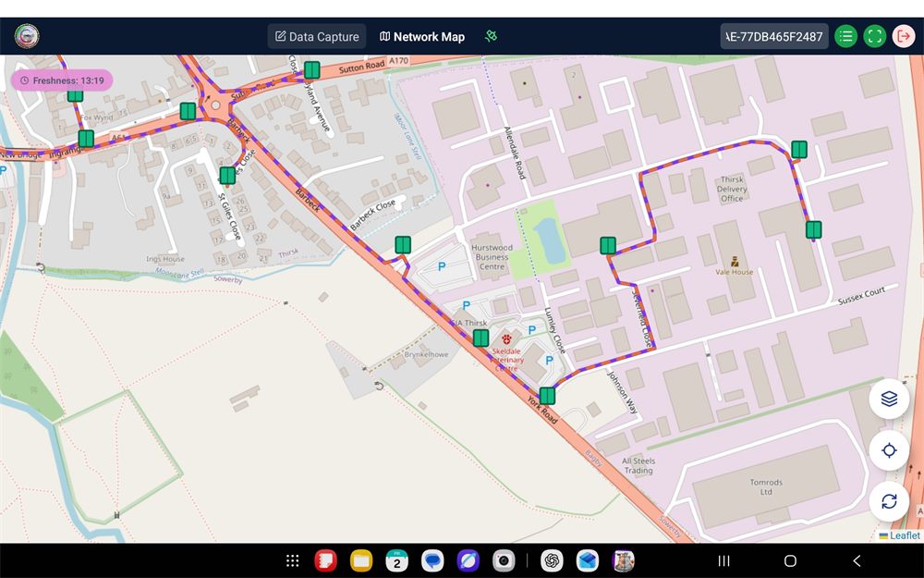The image size is (924, 578).
Task: Select the cabinet marker beside Skeldale Veterinary Centre
Action: pyautogui.click(x=480, y=338)
